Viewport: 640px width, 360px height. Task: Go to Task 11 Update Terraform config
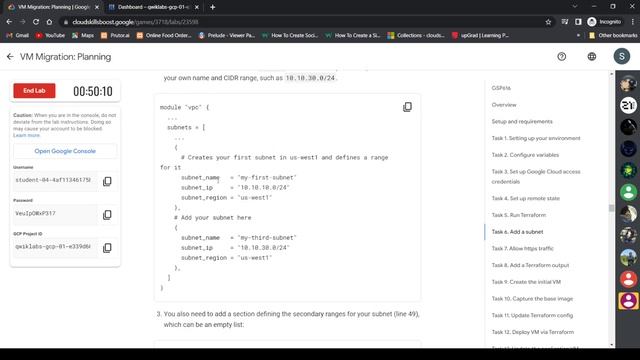(x=532, y=316)
